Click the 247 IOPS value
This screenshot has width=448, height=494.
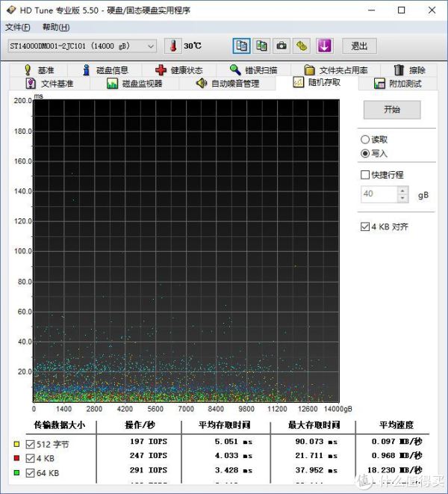pyautogui.click(x=149, y=456)
